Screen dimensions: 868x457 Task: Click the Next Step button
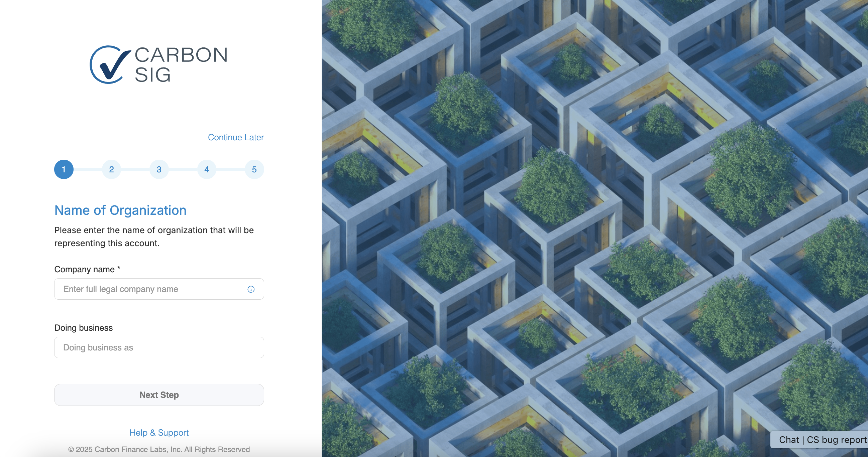[x=159, y=395]
